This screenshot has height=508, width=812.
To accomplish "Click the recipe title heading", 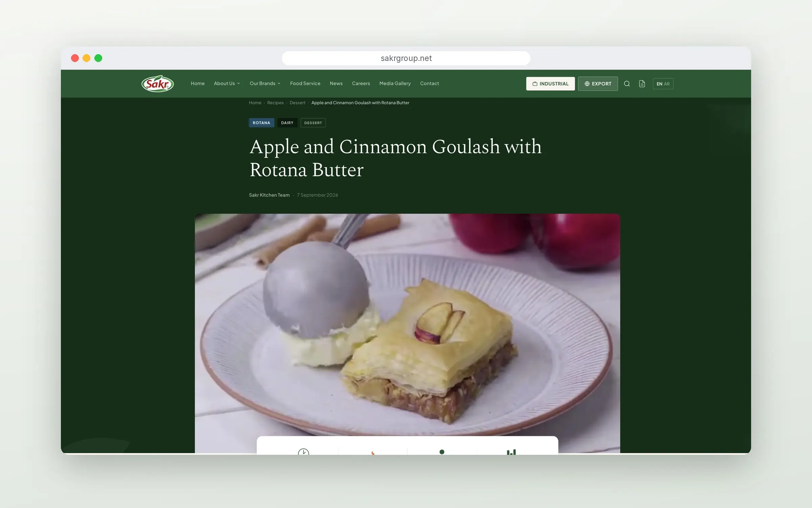I will pos(396,158).
